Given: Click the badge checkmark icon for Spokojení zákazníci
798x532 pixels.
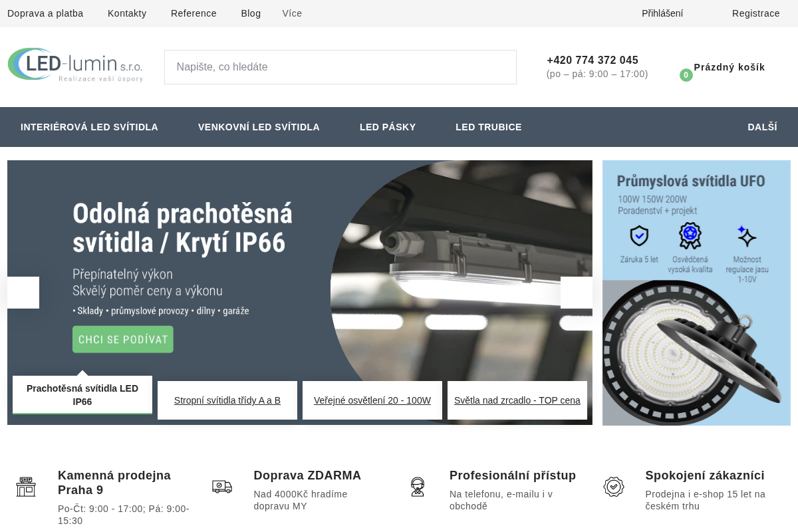Looking at the screenshot, I should 614,487.
